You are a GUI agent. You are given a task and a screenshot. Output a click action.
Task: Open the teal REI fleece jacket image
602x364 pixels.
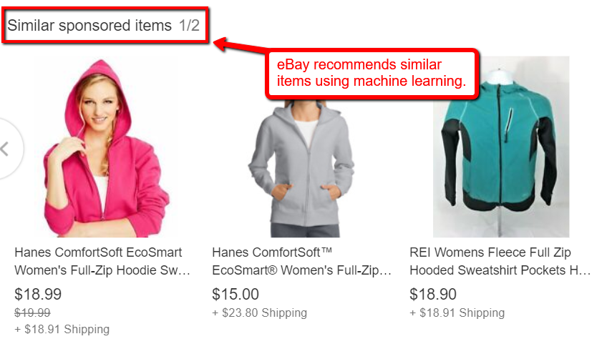tap(500, 147)
